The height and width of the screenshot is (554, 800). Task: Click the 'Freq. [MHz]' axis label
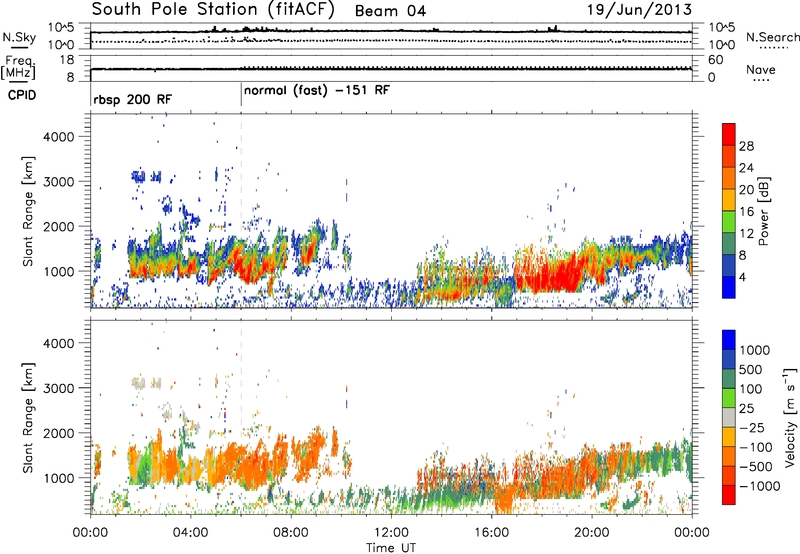point(18,68)
